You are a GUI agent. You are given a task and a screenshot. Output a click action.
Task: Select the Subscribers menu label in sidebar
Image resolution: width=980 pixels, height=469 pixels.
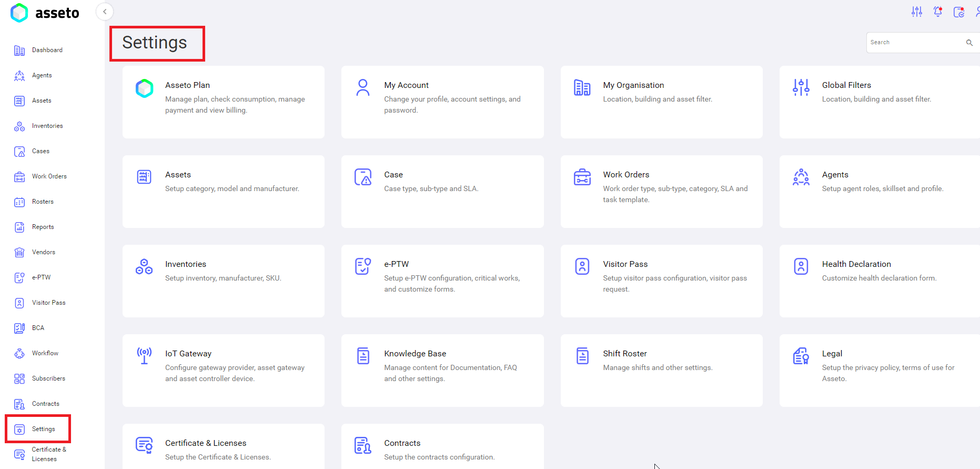[49, 378]
